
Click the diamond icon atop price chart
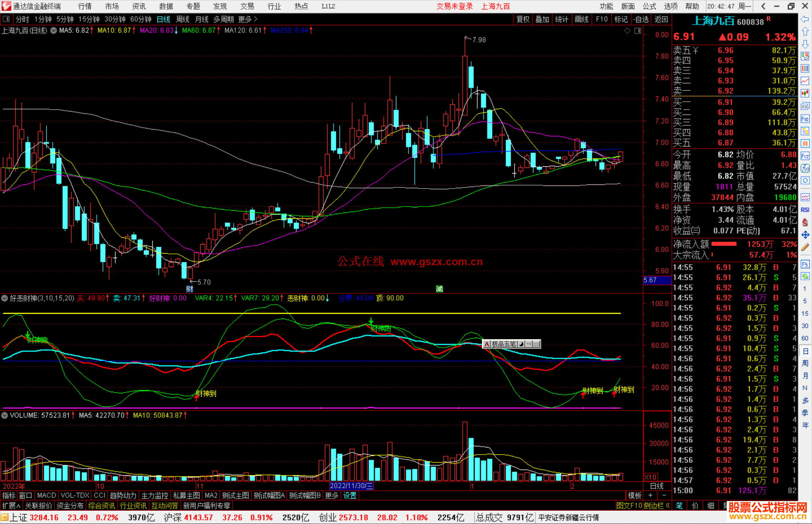point(627,31)
